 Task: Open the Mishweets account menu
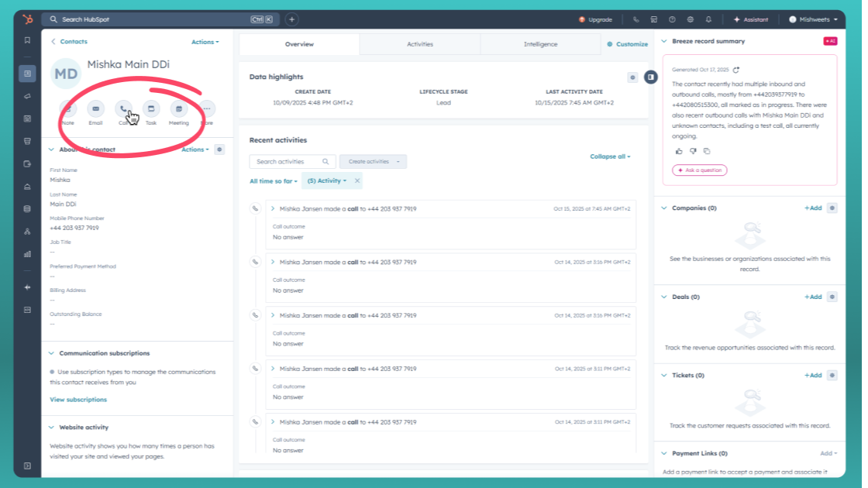812,19
